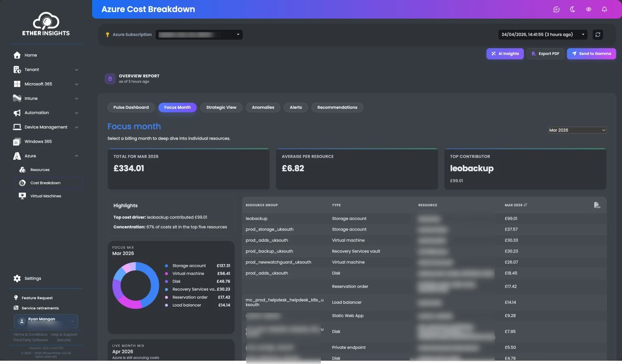Expand the Automation menu chevron
Viewport: 622px width, 364px height.
[x=77, y=113]
